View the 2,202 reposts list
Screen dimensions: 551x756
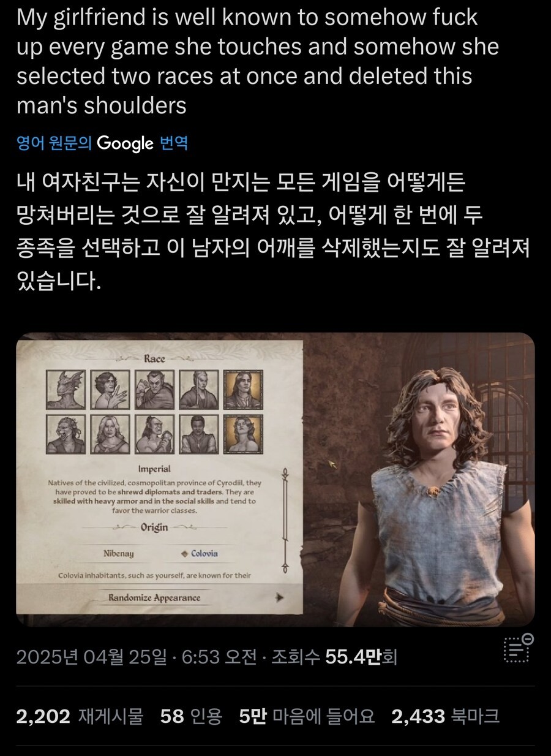click(80, 716)
